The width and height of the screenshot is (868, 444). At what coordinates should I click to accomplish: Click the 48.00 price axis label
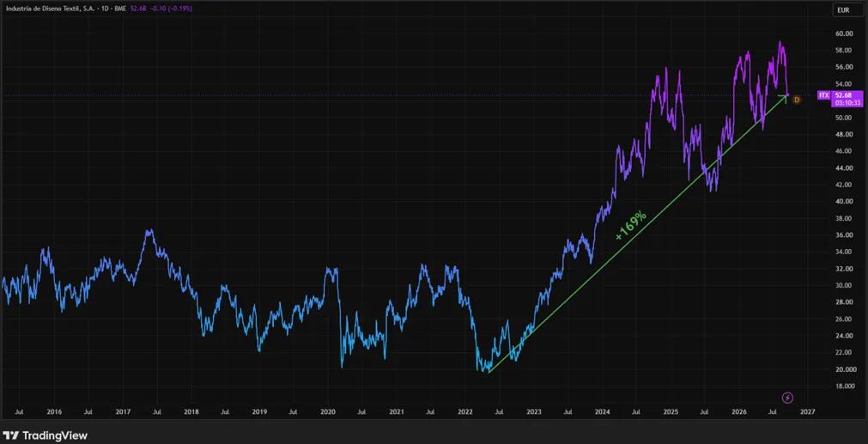(844, 135)
